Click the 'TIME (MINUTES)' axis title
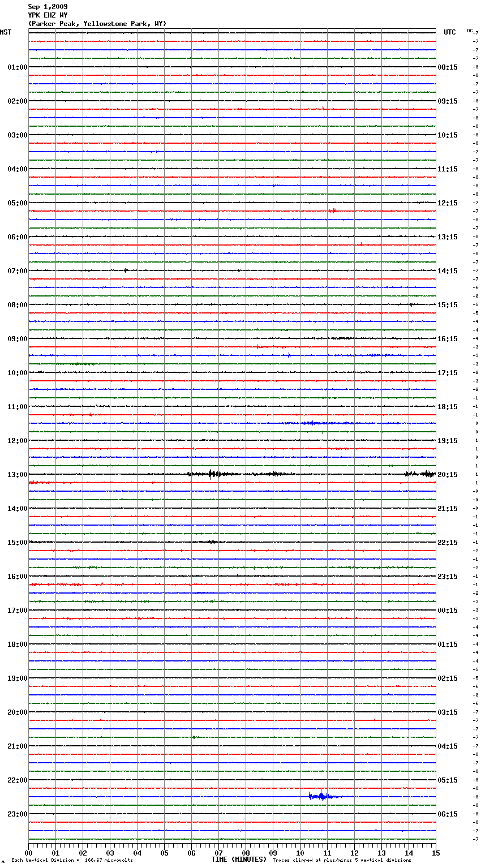The height and width of the screenshot is (868, 481). 239,860
